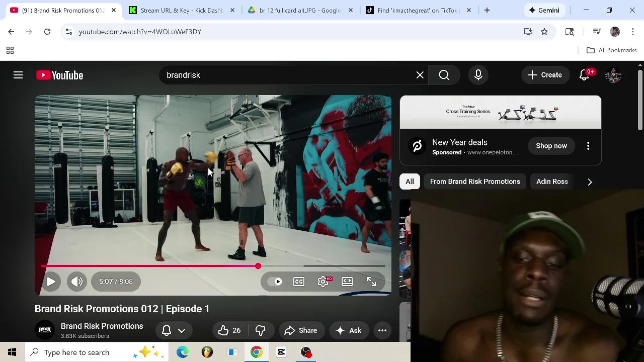This screenshot has height=362, width=644.
Task: Seek on the red video progress bar
Action: (213, 266)
